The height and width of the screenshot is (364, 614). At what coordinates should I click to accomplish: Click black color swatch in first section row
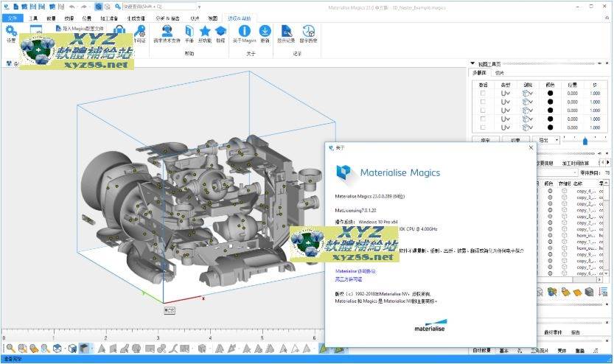[x=550, y=93]
